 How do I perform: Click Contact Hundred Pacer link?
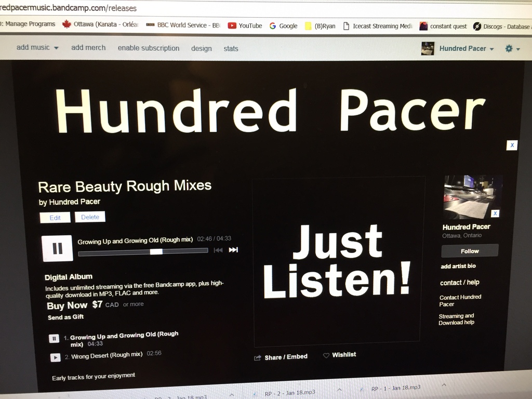click(460, 301)
